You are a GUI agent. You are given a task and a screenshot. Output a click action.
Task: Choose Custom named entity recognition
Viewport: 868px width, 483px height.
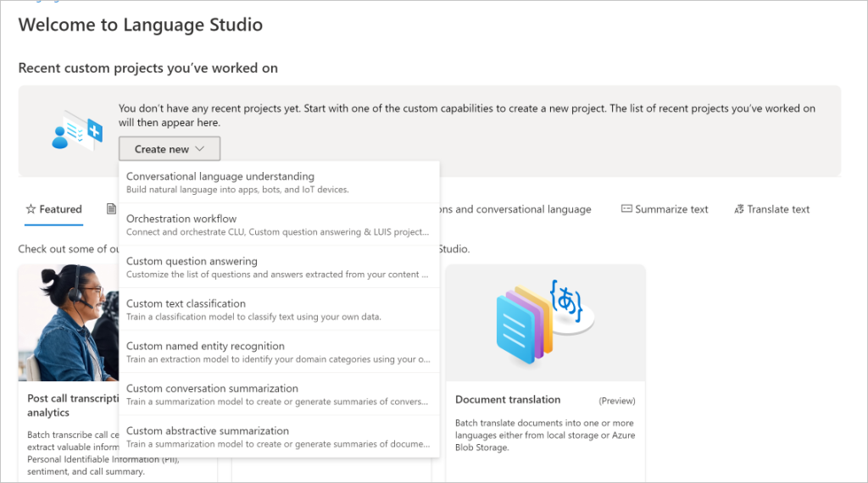coord(279,352)
